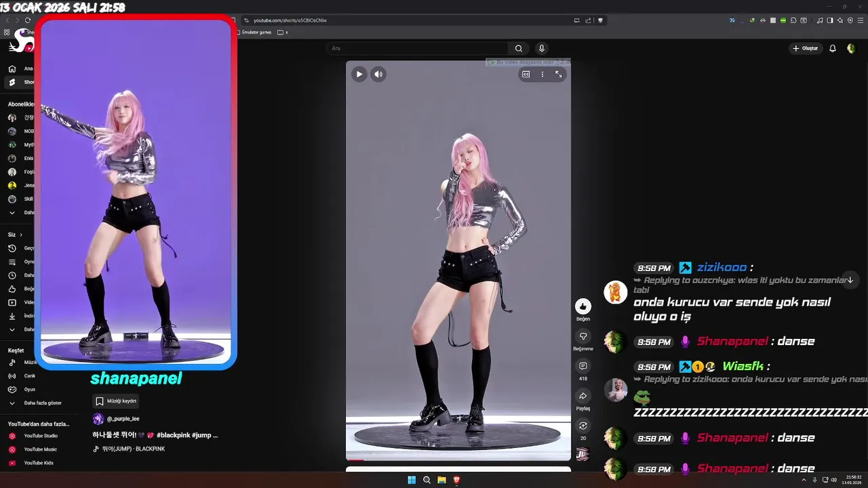Open the taskbar clock showing 21:58
This screenshot has height=488, width=868.
tap(851, 480)
